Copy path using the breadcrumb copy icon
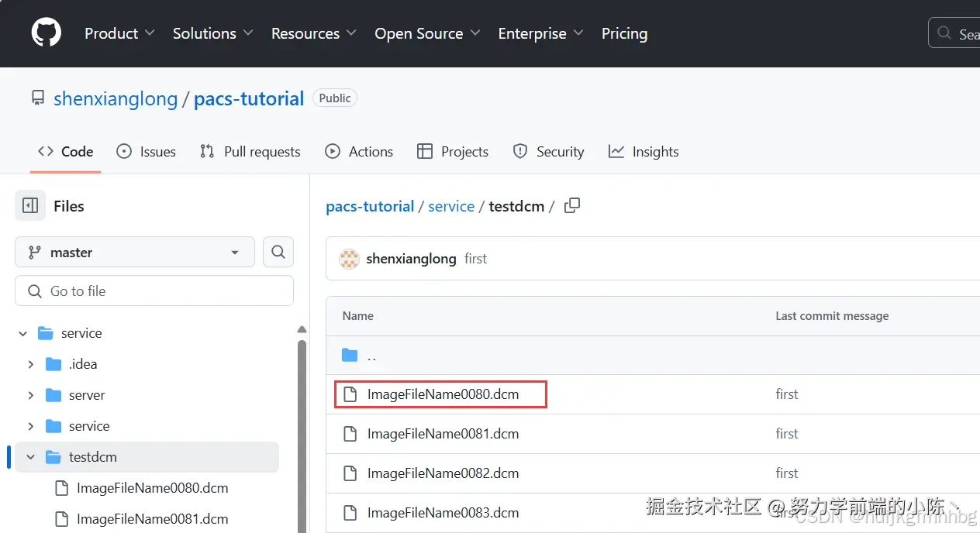 572,206
